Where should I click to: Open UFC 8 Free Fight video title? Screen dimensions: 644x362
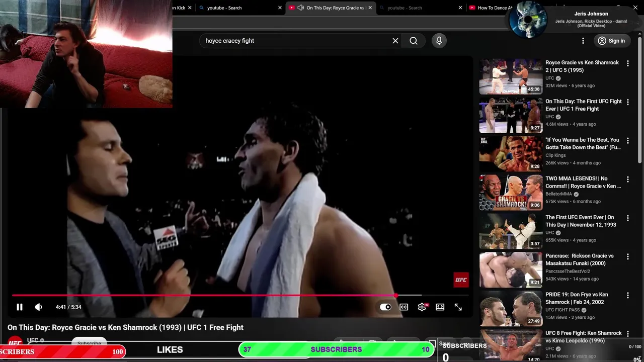(584, 337)
